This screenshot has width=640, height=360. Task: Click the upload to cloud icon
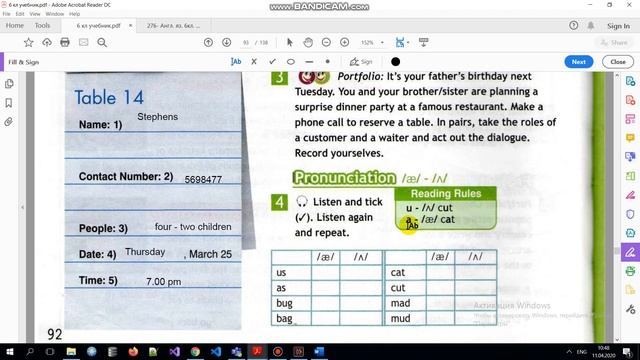(47, 42)
